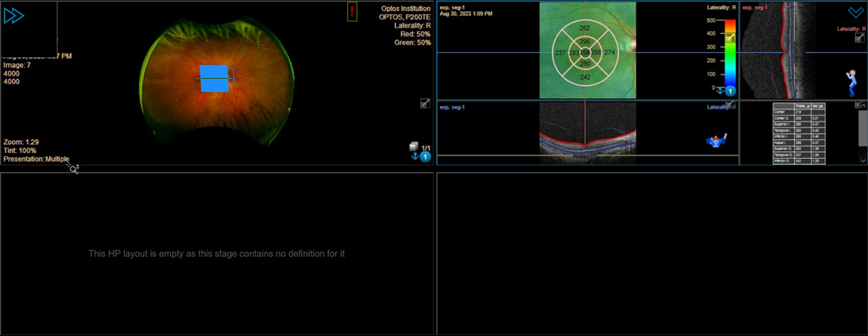This screenshot has width=868, height=336.
Task: Click the blue double-arrow forward icon
Action: coord(13,16)
